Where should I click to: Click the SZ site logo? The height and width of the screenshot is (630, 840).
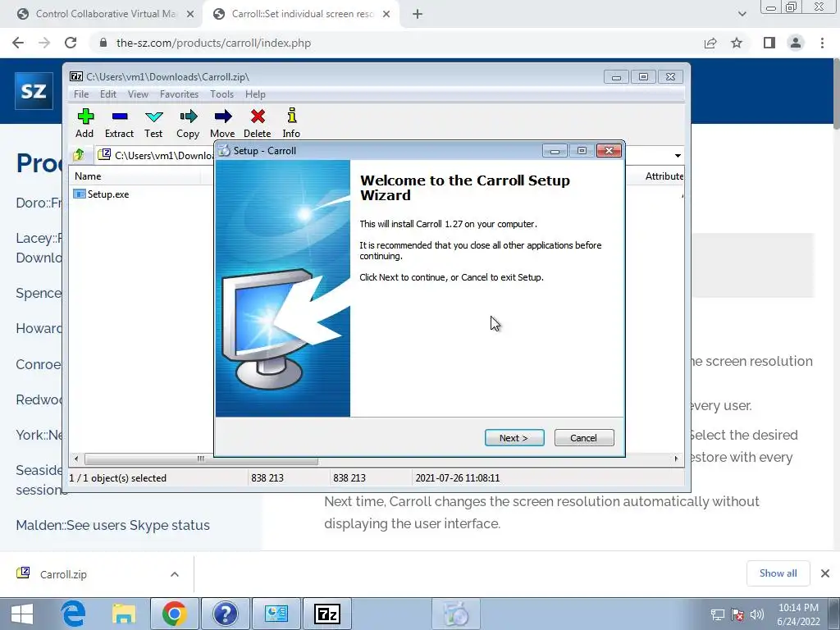[34, 91]
